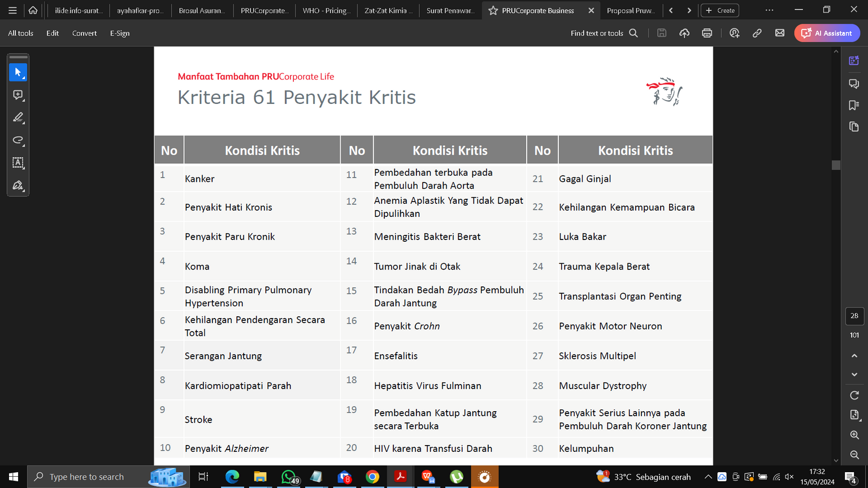The width and height of the screenshot is (868, 488).
Task: Click the Create new button
Action: (x=720, y=10)
